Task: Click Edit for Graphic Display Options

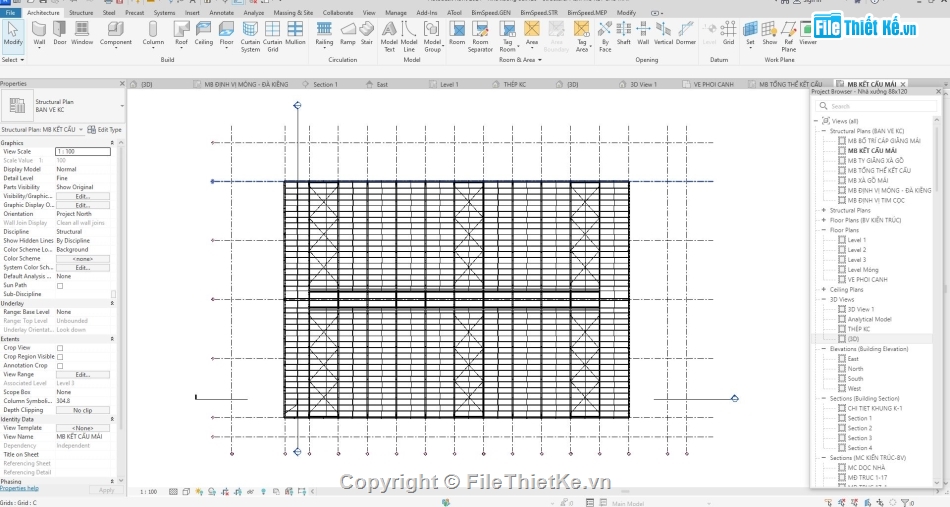Action: pos(82,205)
